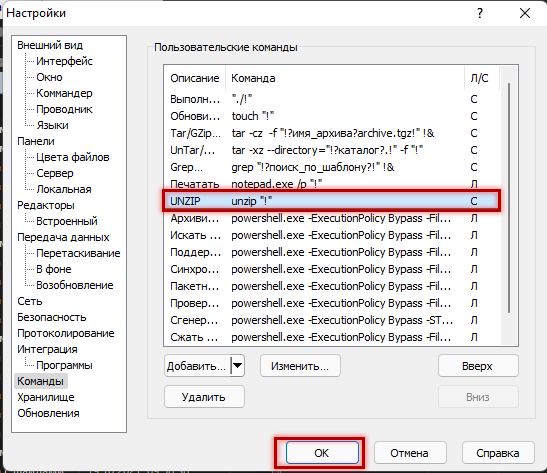Click the Изменить... button
The height and width of the screenshot is (473, 547).
coord(300,366)
